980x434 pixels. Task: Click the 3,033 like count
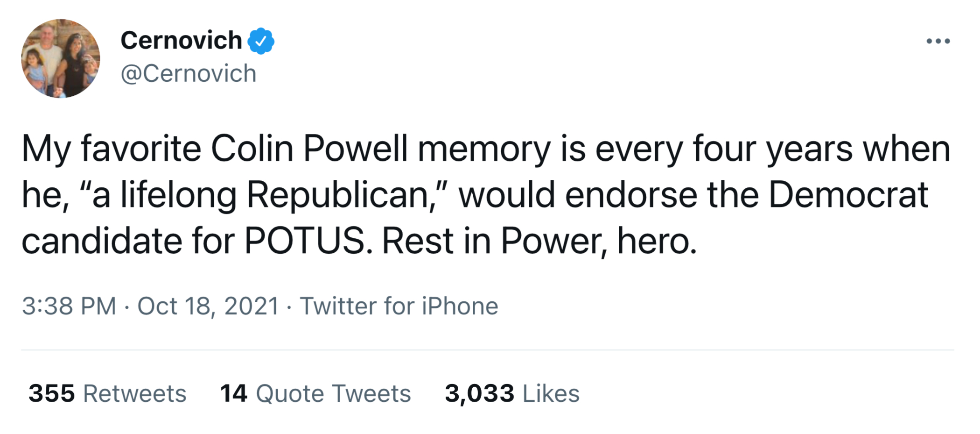tap(479, 393)
